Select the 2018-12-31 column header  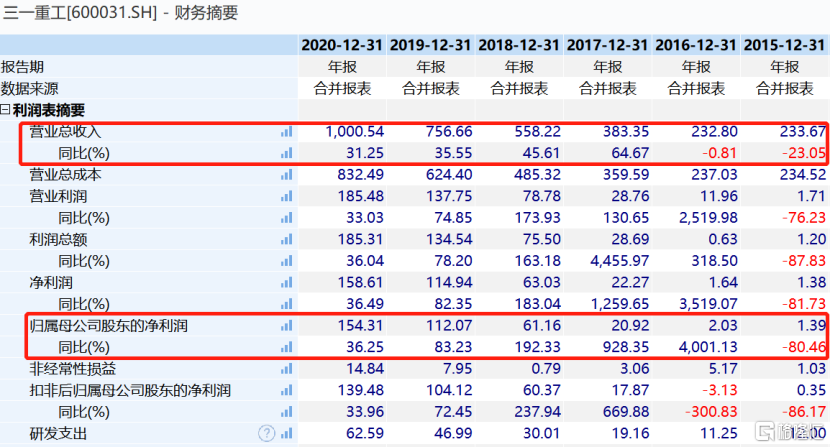[519, 46]
